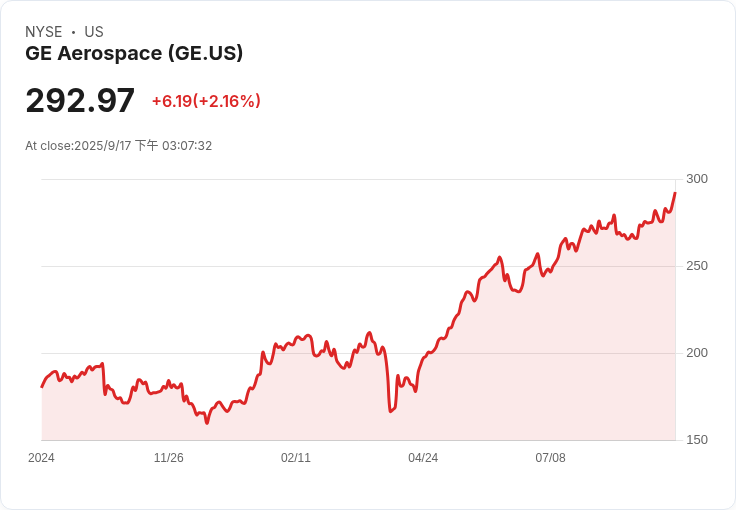Click the latest price point ending the line
The height and width of the screenshot is (510, 736).
pos(675,193)
